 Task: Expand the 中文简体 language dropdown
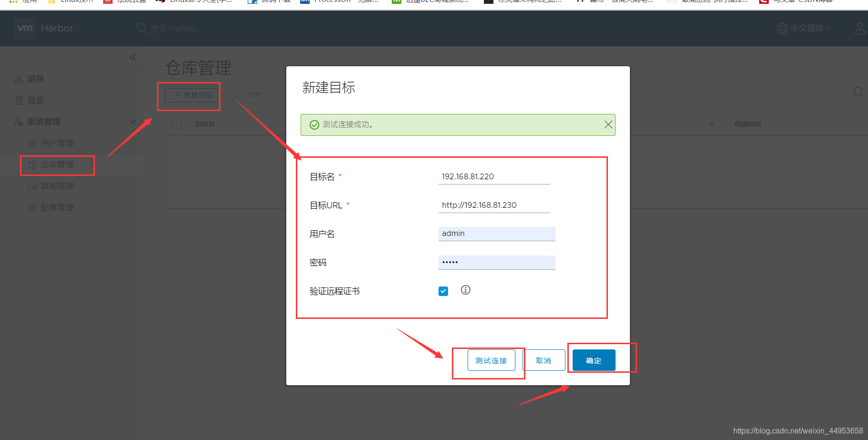810,29
